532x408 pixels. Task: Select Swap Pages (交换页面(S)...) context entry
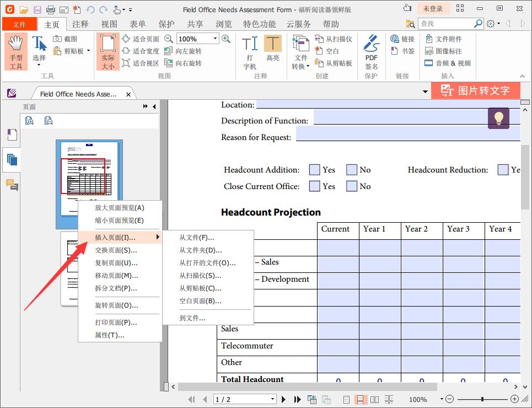[120, 250]
